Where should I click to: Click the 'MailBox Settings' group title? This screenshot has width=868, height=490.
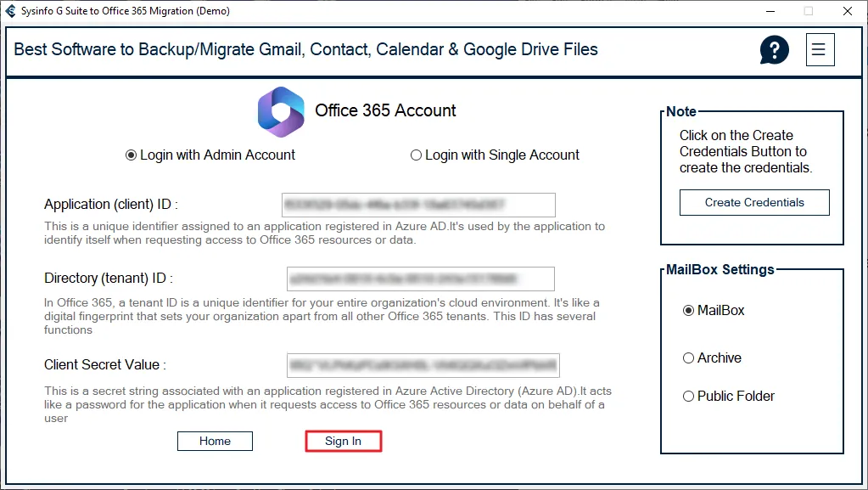[x=720, y=270]
